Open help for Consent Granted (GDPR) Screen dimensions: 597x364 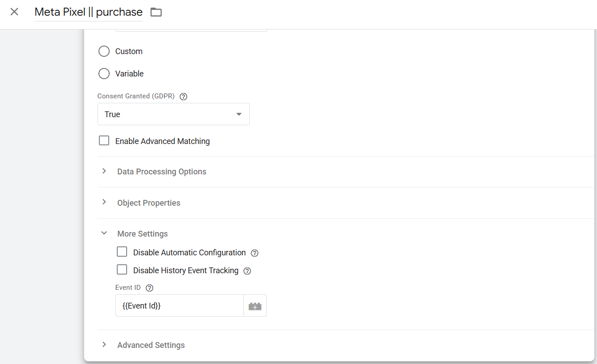[183, 97]
